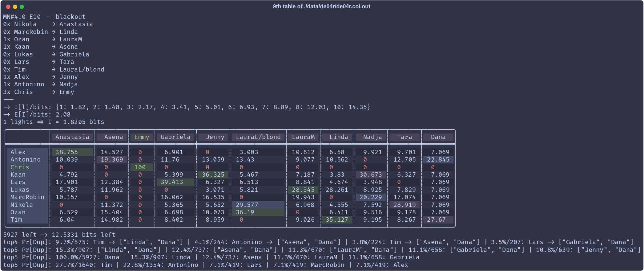Click the Jenny column header
Viewport: 644px width, 271px height.
(x=213, y=137)
